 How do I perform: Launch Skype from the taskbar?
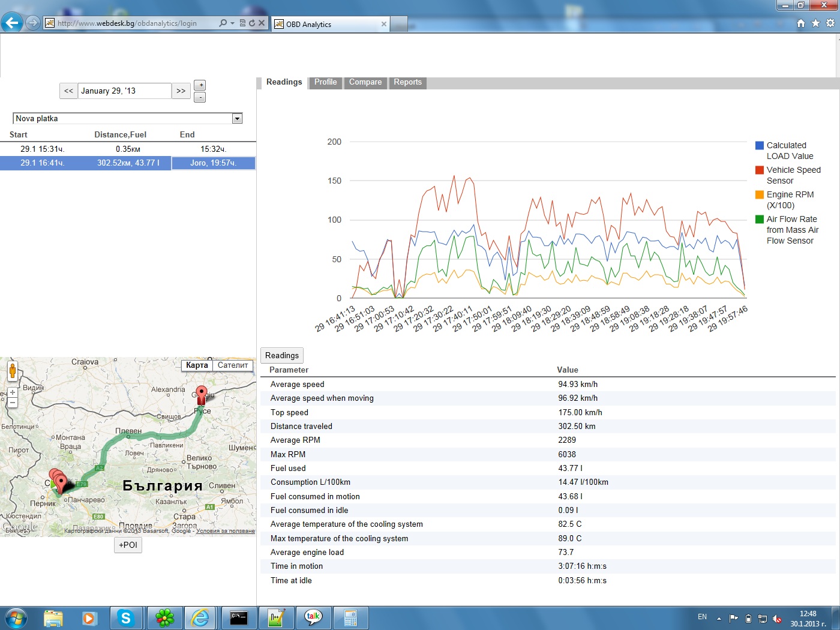coord(125,617)
